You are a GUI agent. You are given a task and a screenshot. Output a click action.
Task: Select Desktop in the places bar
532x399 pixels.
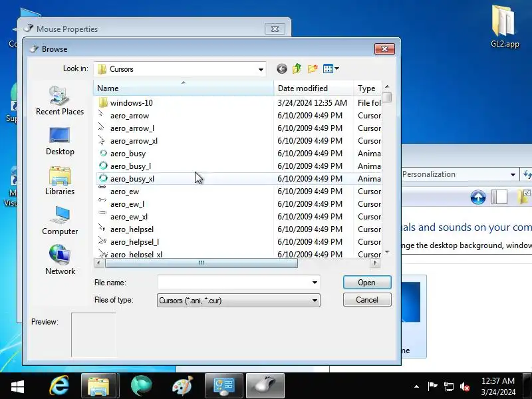pos(60,141)
